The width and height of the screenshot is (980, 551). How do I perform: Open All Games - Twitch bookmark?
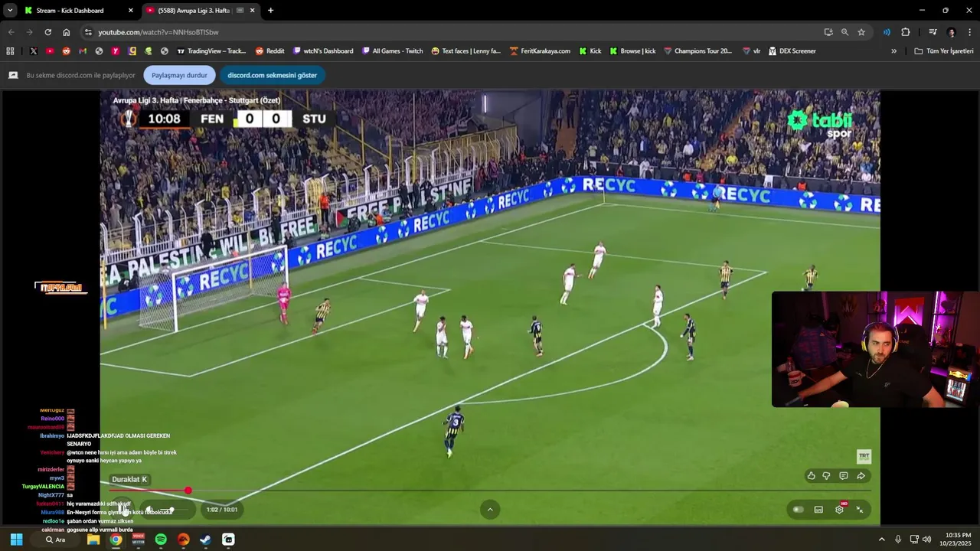[392, 51]
